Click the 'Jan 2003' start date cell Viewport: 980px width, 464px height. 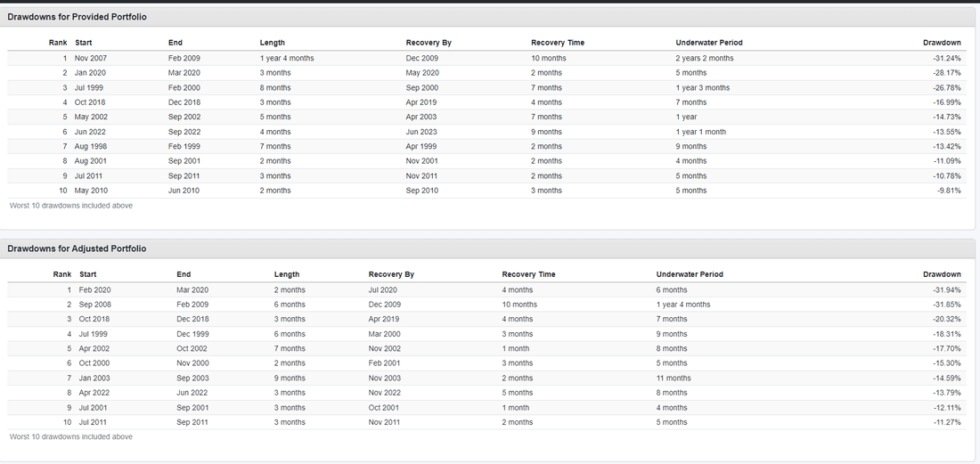94,378
